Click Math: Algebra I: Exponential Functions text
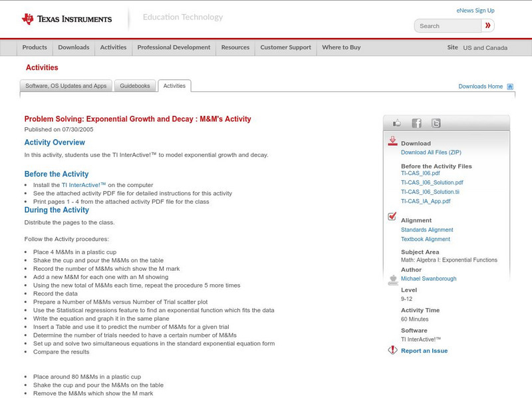The width and height of the screenshot is (532, 398). pyautogui.click(x=450, y=260)
